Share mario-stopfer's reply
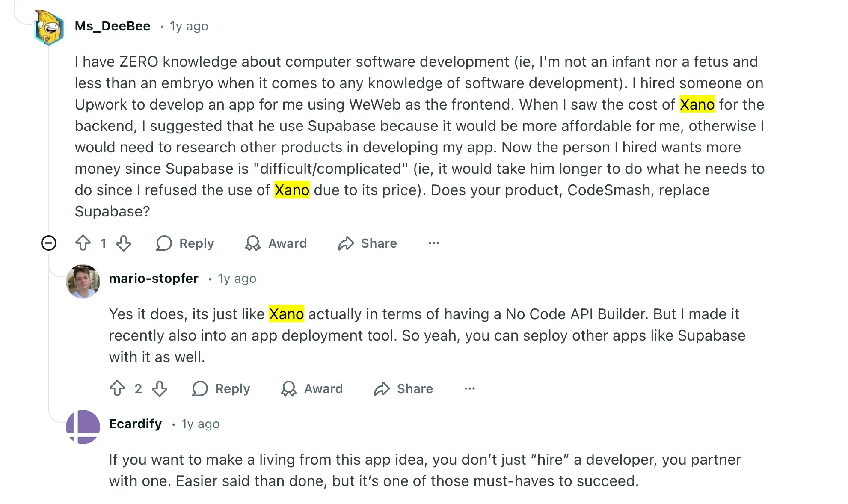 tap(403, 389)
